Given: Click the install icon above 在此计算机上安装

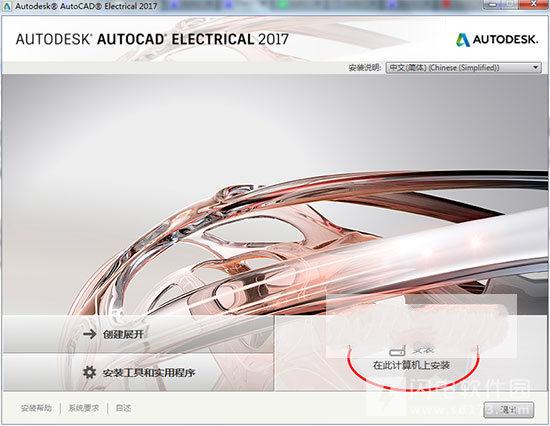Looking at the screenshot, I should click(x=397, y=350).
